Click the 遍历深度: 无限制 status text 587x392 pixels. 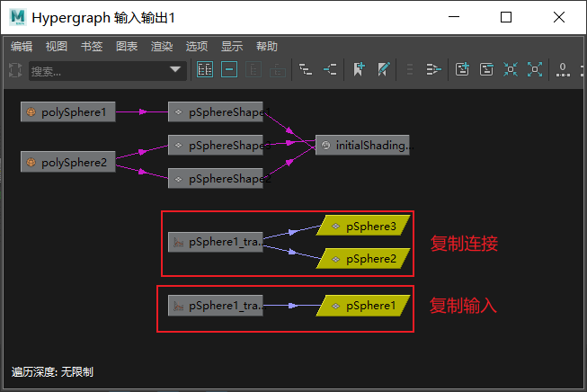click(52, 372)
